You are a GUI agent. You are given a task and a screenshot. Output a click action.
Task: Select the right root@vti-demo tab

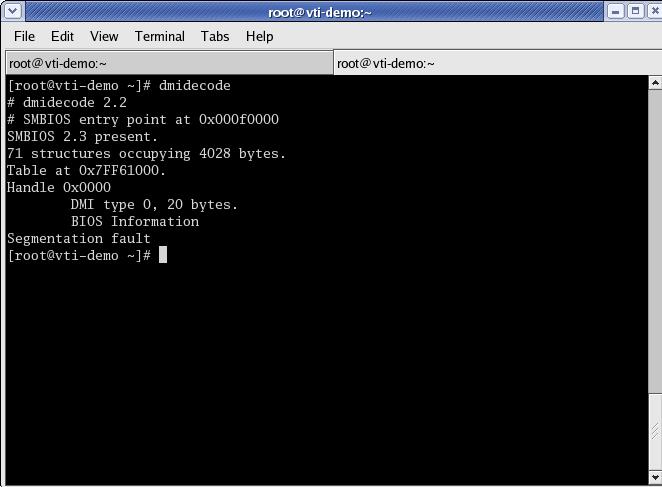point(496,63)
